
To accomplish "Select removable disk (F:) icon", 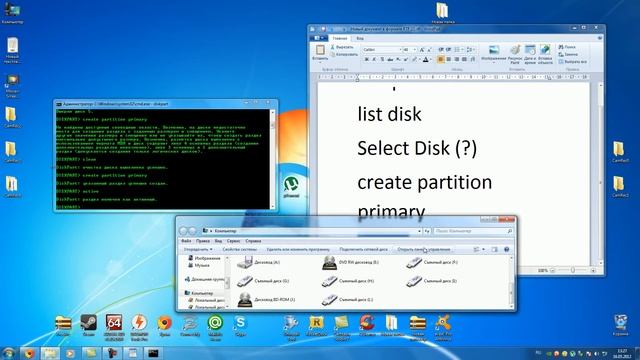I will coord(414,262).
